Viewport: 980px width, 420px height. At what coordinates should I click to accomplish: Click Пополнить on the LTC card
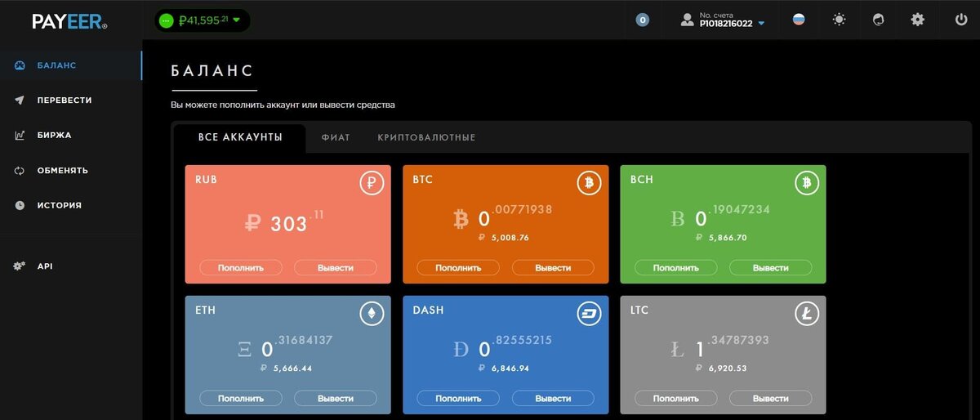[x=675, y=399]
